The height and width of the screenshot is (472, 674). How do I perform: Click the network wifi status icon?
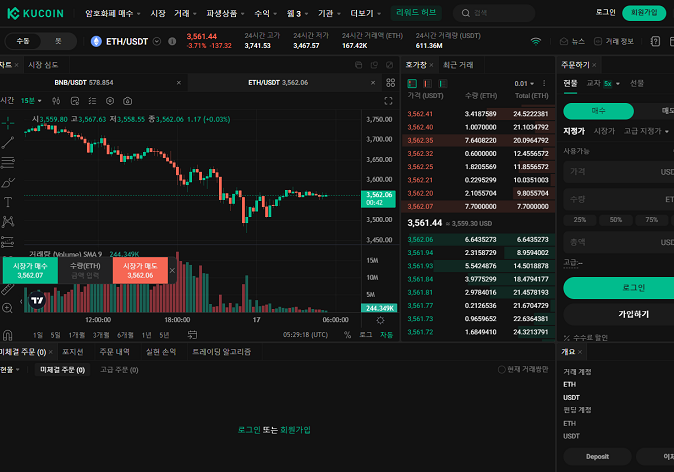point(536,41)
